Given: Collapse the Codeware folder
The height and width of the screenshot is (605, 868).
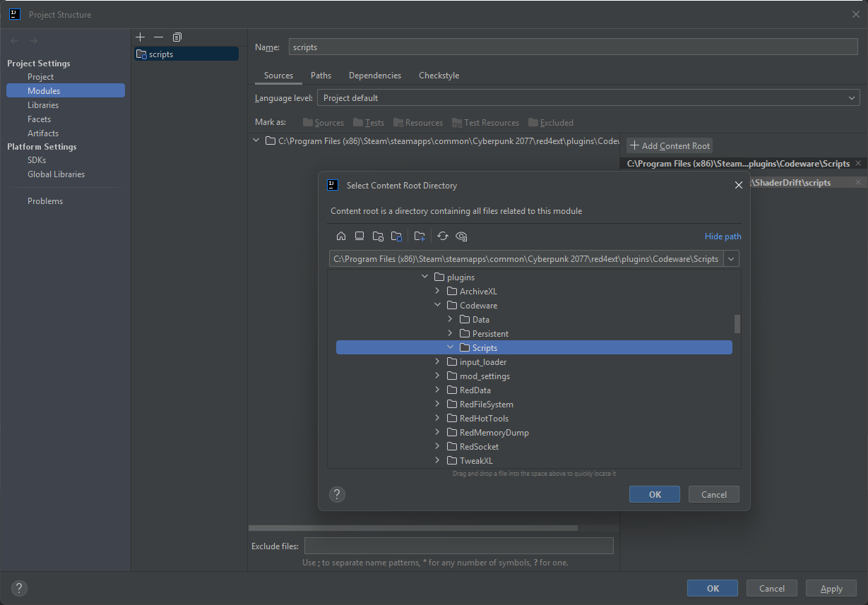Looking at the screenshot, I should click(x=438, y=306).
